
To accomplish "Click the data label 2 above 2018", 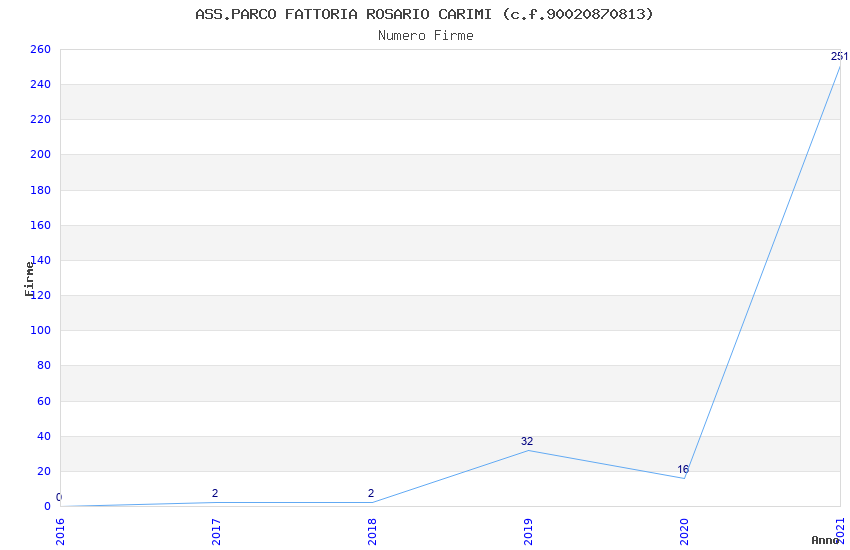I will [371, 493].
